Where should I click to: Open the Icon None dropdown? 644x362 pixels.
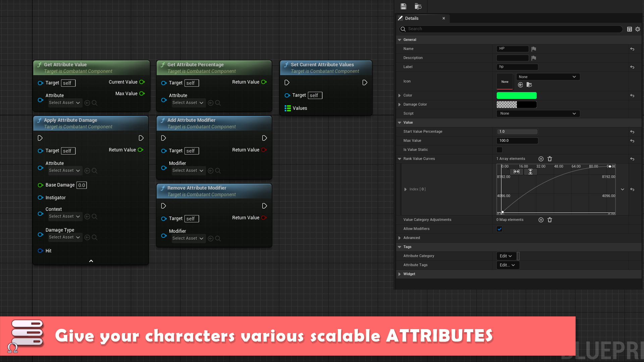[x=548, y=77]
